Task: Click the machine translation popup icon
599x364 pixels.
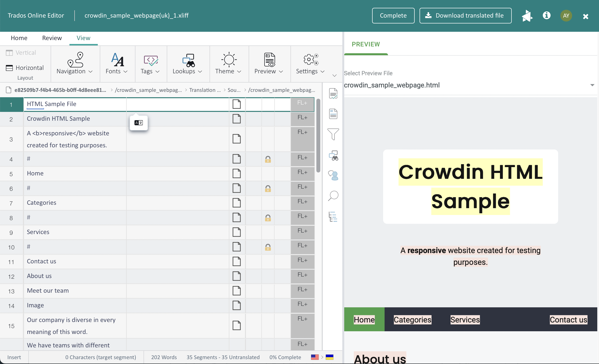Action: tap(139, 123)
